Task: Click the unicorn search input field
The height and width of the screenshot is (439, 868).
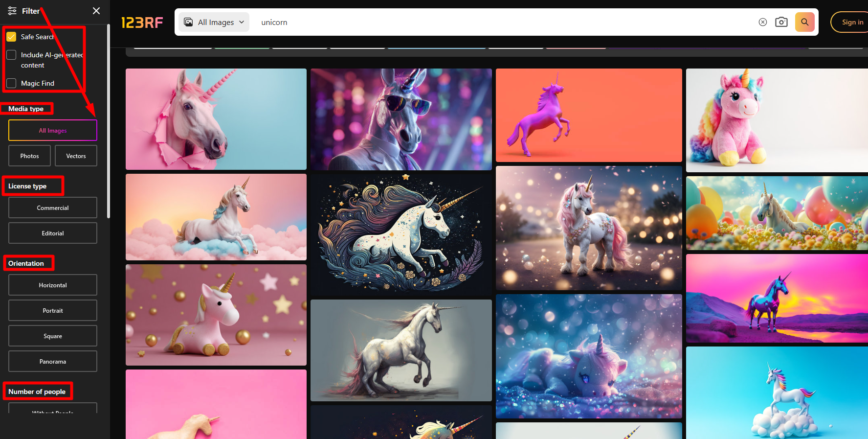Action: coord(489,22)
